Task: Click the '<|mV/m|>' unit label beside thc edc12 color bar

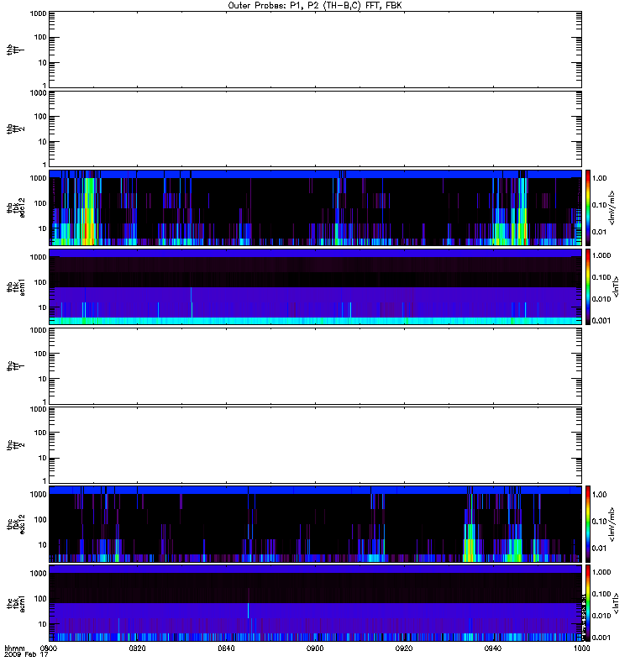Action: (612, 524)
